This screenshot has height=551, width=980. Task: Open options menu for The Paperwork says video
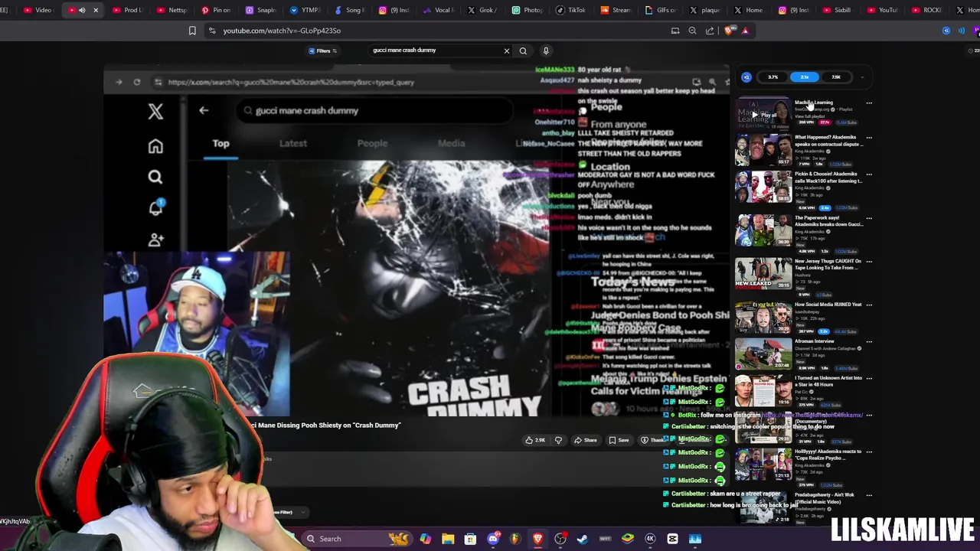point(869,218)
